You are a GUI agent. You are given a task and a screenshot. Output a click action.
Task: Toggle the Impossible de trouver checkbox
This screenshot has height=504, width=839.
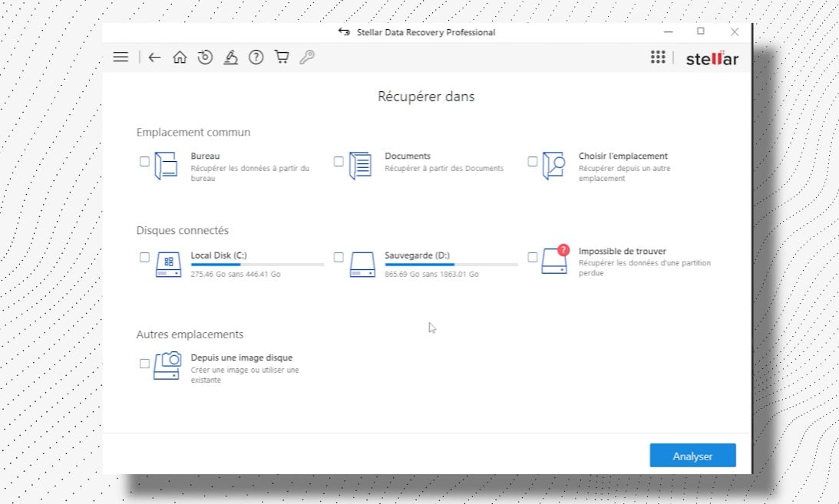tap(533, 257)
